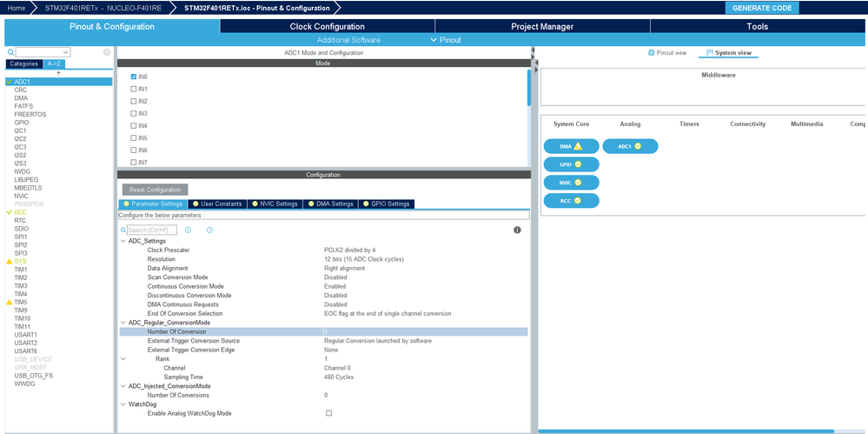Open the NVIC Settings tab
Viewport: 868px width, 434px height.
(x=275, y=204)
